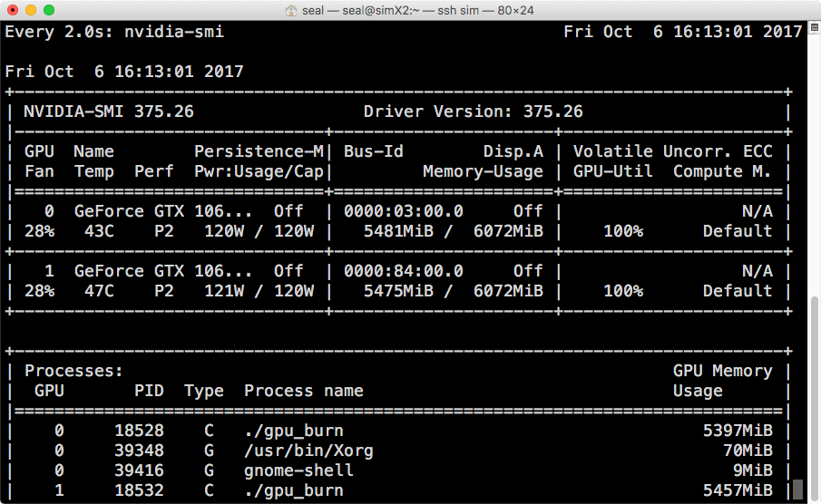The image size is (821, 504).
Task: Click the gnome-shell process name
Action: pyautogui.click(x=298, y=470)
